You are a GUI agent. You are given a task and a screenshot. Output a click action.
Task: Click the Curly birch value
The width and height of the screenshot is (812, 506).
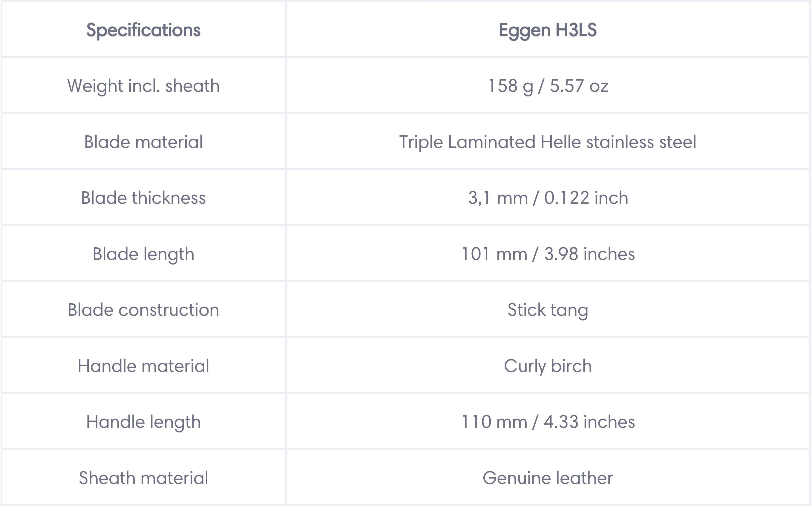[x=548, y=366]
